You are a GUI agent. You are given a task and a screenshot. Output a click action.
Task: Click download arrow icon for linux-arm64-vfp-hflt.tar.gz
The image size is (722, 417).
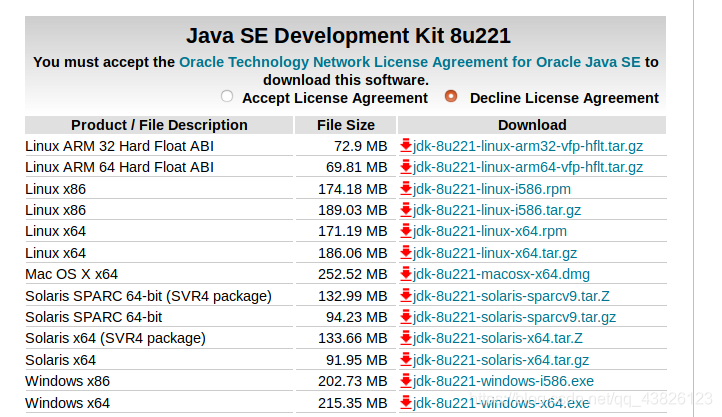click(x=406, y=167)
